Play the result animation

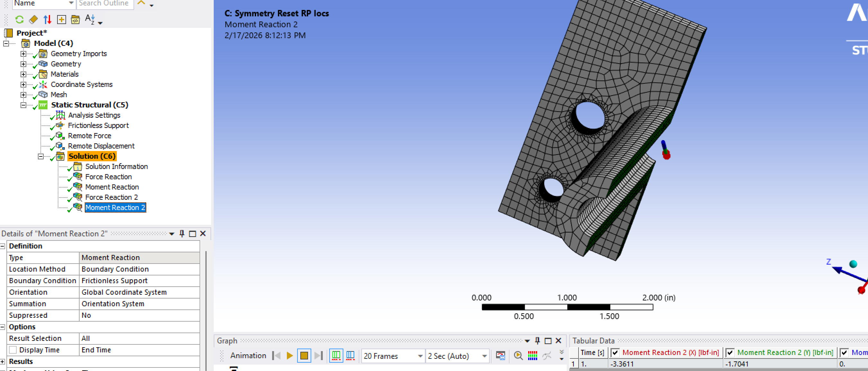(x=289, y=356)
